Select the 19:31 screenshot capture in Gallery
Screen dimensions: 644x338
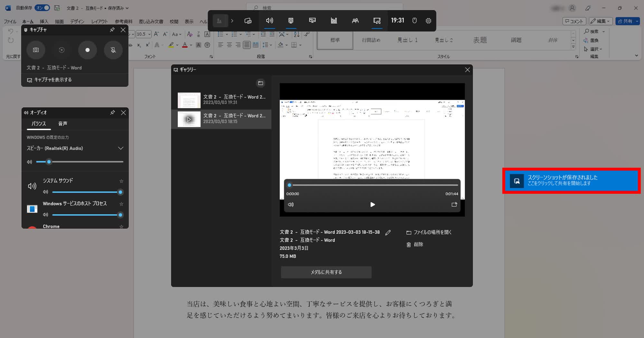tap(221, 100)
